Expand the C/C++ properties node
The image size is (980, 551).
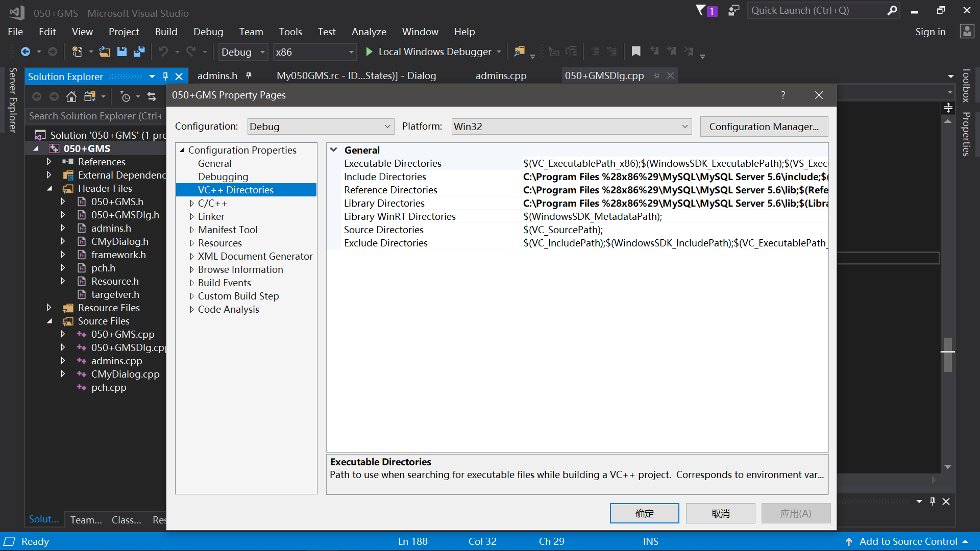coord(191,203)
